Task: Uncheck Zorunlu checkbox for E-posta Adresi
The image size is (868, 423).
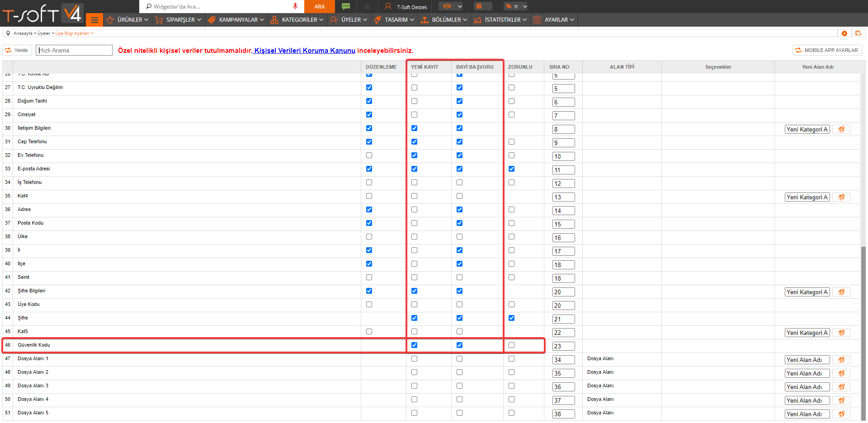Action: (x=511, y=169)
